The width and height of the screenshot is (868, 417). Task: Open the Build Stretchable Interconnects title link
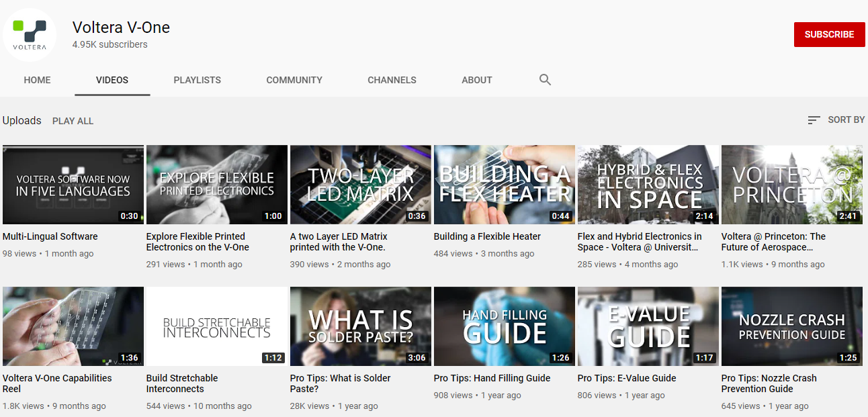tap(182, 383)
